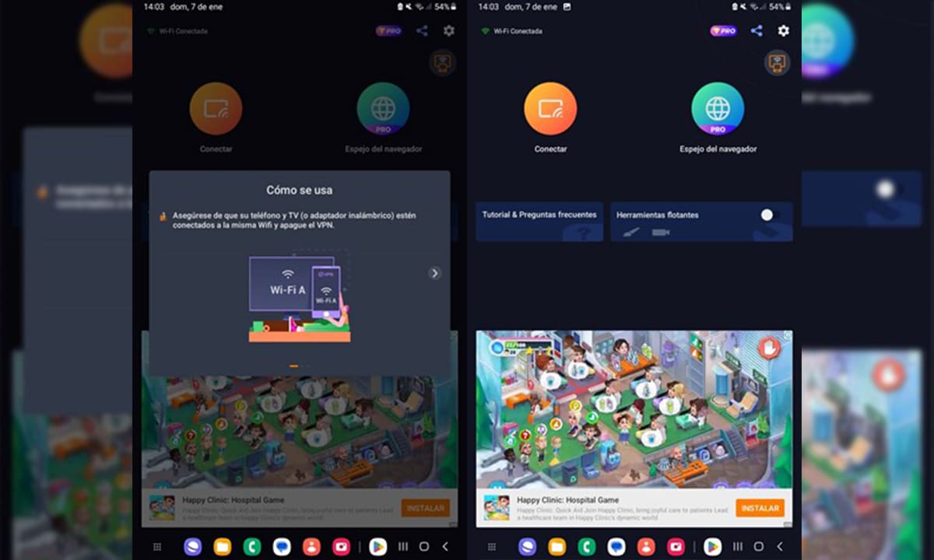Tap dimmed Espejo del navegador icon on the left screen

(x=383, y=109)
